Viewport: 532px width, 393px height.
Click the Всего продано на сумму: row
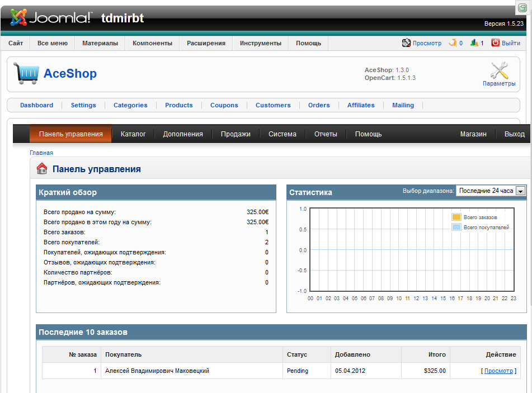[156, 212]
